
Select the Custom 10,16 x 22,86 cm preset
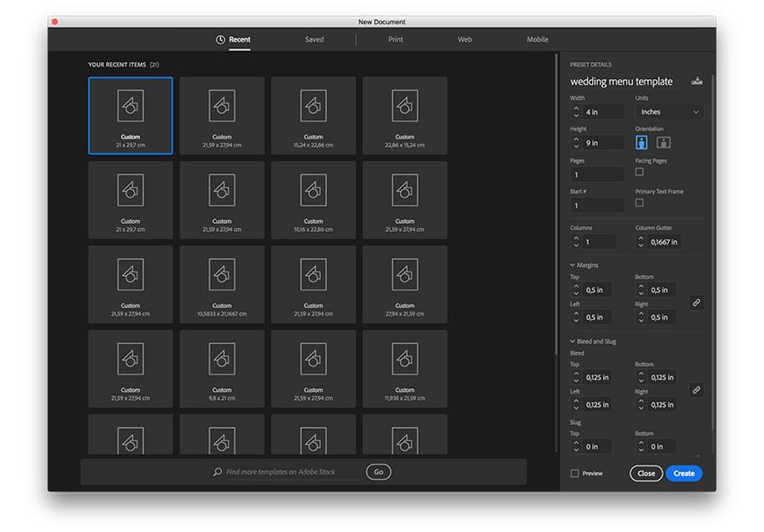pyautogui.click(x=314, y=199)
